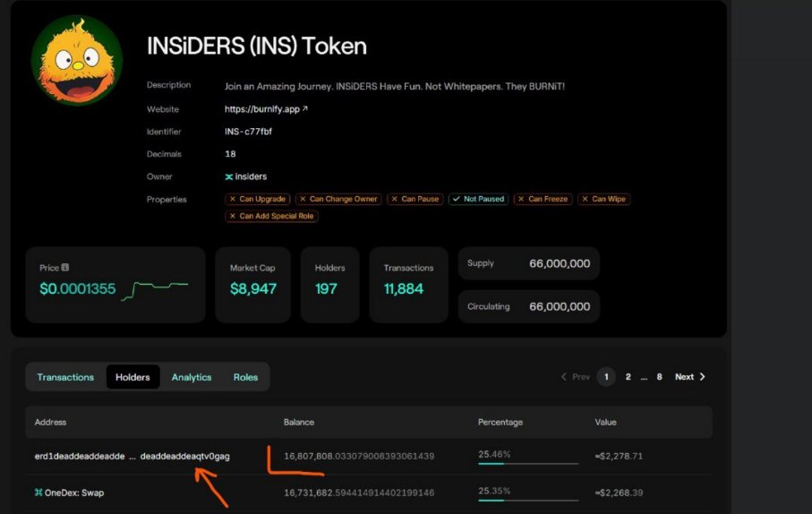Click the OneDex smart contract icon
The image size is (812, 514).
click(38, 493)
